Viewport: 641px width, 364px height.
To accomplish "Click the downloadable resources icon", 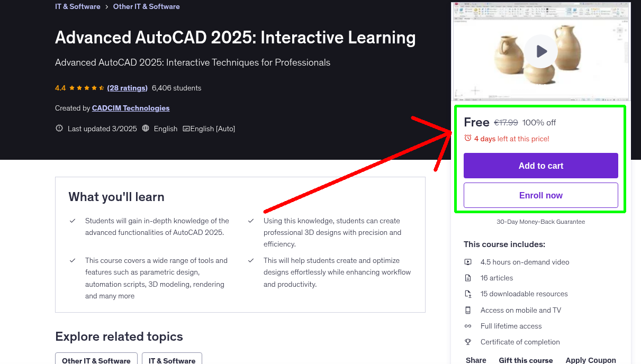I will coord(468,294).
